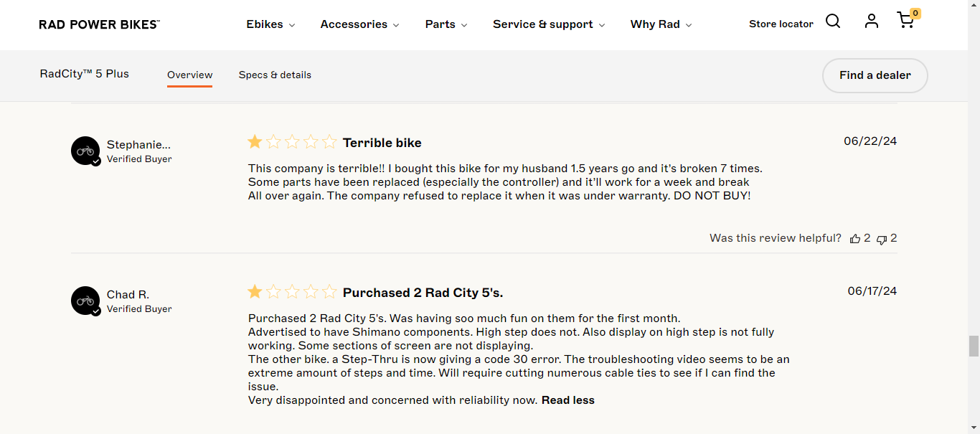Screen dimensions: 980x434
Task: Give a thumbs up to Stephanie's review
Action: [855, 238]
